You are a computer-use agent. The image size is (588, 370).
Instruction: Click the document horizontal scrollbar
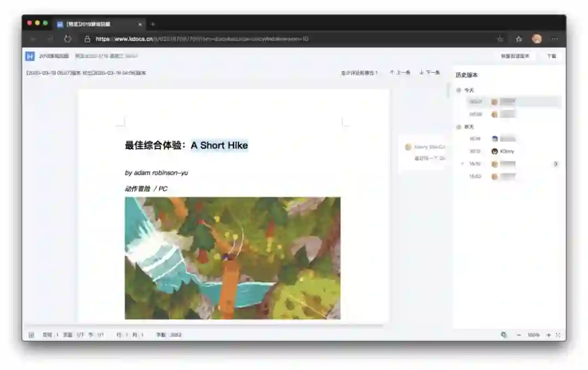coord(204,326)
